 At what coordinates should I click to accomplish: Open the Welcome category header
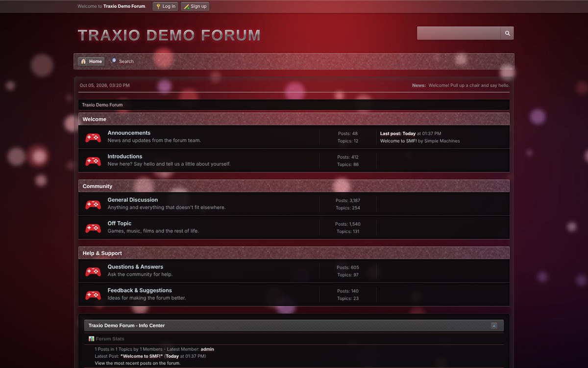click(95, 119)
